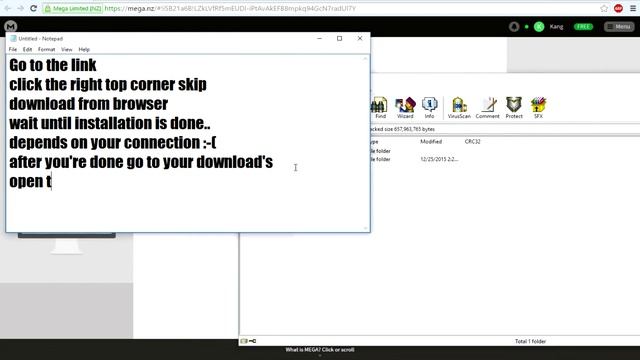Click the Notepad title bar icon
Viewport: 640px width, 360px height.
click(13, 38)
